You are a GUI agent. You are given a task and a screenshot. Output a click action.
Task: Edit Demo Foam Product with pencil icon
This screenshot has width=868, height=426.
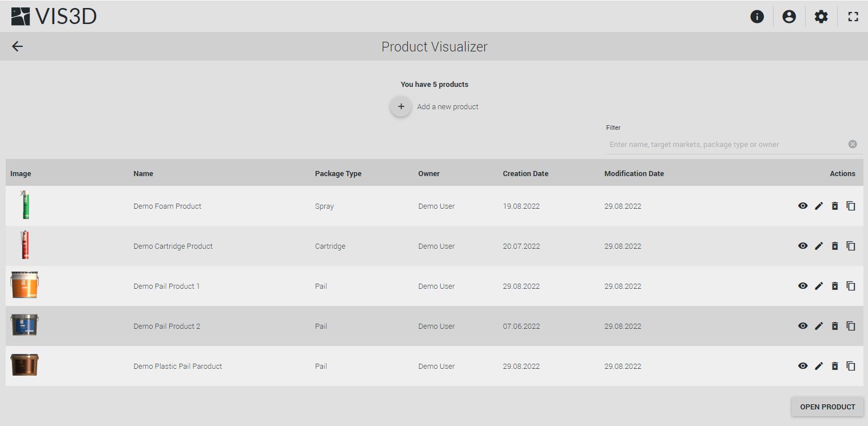(819, 206)
